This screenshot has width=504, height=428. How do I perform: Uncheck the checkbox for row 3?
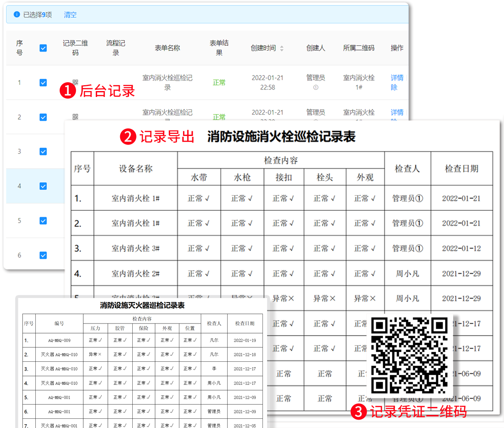[x=43, y=151]
